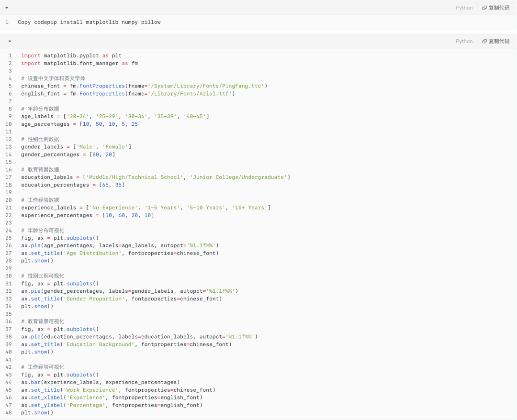Viewport: 517px width, 420px height.
Task: Click Python label on pip install block
Action: 464,8
